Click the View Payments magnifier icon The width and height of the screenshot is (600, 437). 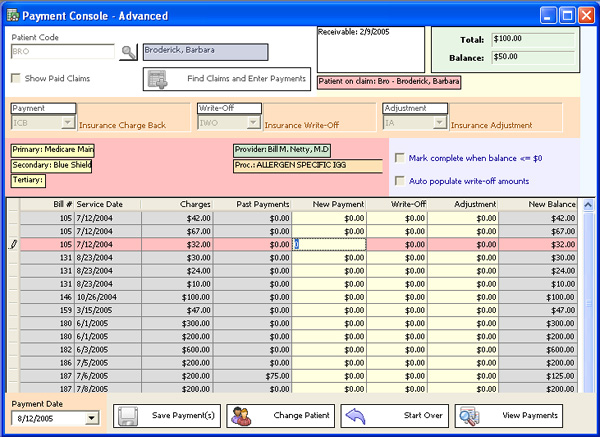tap(469, 416)
